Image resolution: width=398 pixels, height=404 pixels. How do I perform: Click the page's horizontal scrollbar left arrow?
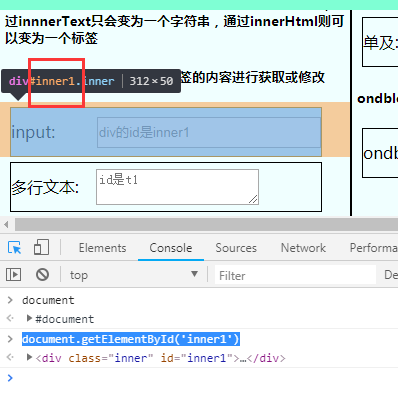point(6,225)
